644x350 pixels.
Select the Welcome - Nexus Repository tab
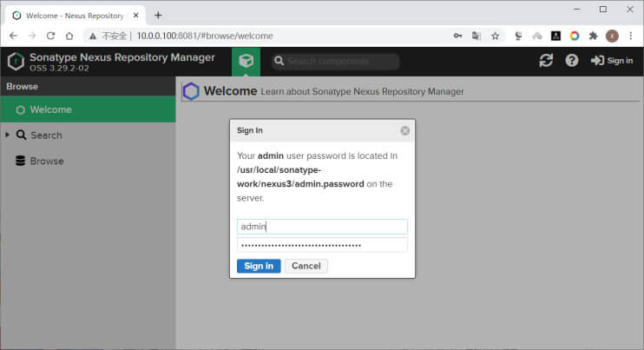click(x=75, y=16)
